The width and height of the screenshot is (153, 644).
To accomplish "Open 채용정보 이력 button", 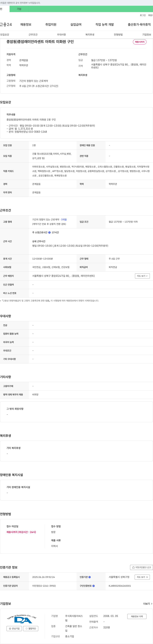I will click(137, 616).
